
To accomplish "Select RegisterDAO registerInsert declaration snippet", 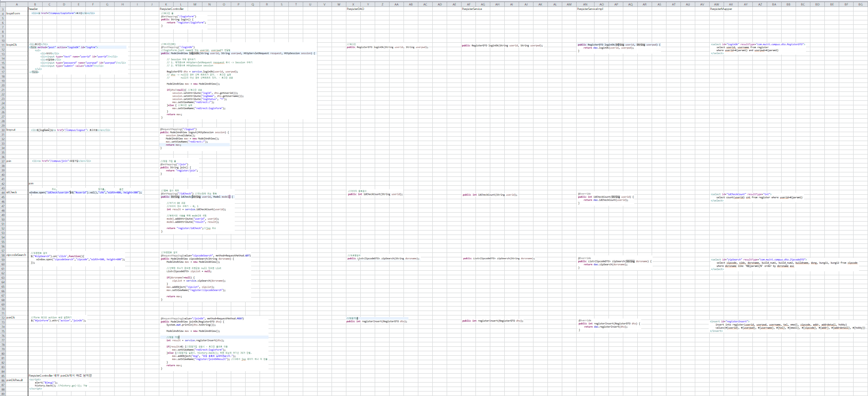I will click(377, 320).
